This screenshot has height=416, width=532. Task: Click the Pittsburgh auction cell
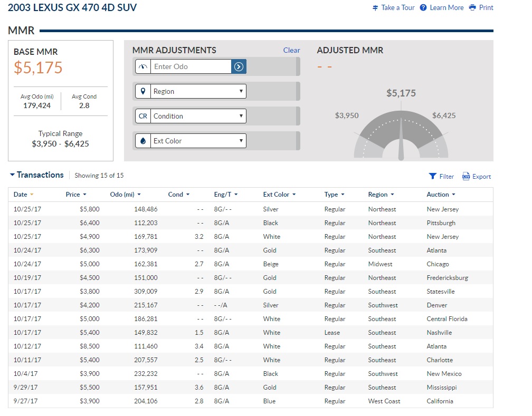441,222
